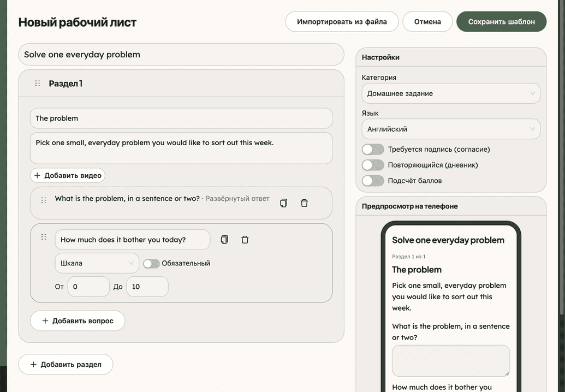
Task: Open the Категория dropdown showing Домашнее задание
Action: (451, 93)
